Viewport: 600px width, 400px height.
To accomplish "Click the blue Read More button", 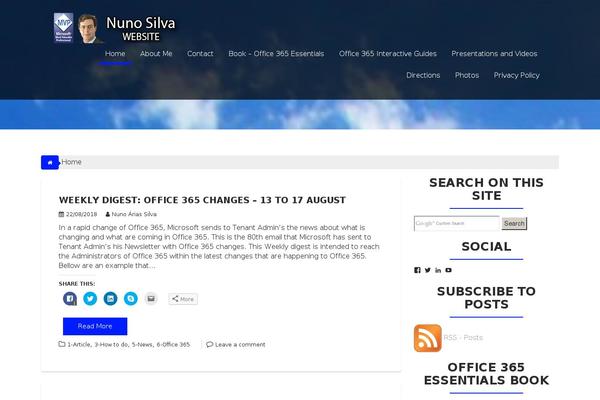I will click(95, 326).
